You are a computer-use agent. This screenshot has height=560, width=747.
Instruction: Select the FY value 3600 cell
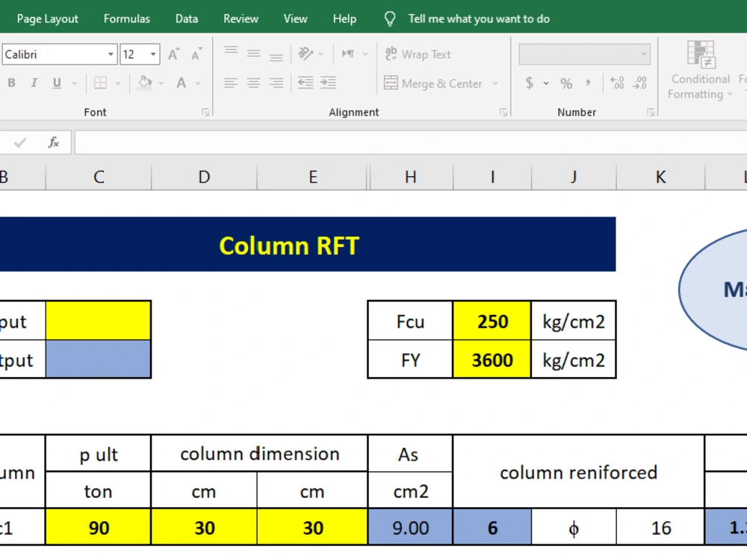(x=492, y=360)
